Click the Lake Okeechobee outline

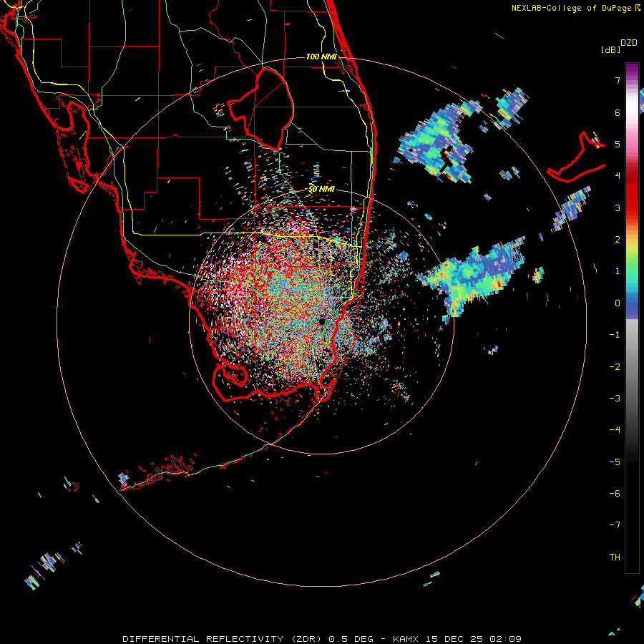pyautogui.click(x=261, y=108)
